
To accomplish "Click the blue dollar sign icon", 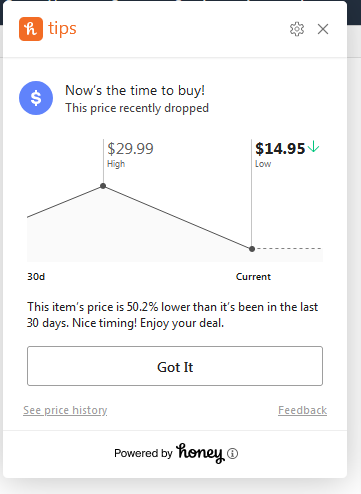I will click(x=36, y=98).
